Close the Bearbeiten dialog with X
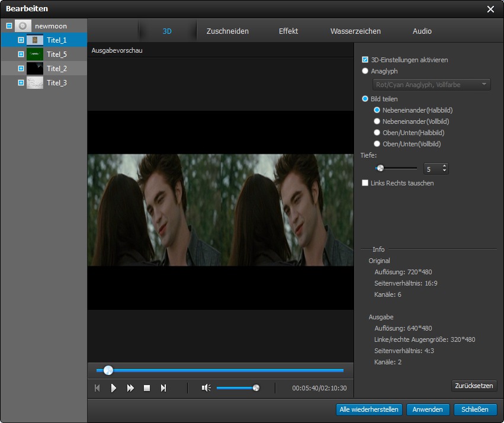Screen dimensions: 504x423 (490, 9)
